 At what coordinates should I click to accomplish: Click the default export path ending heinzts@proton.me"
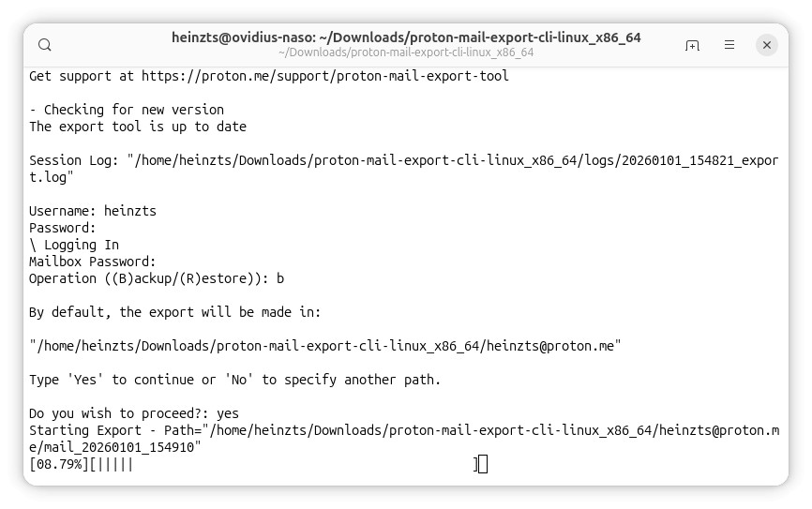tap(325, 346)
